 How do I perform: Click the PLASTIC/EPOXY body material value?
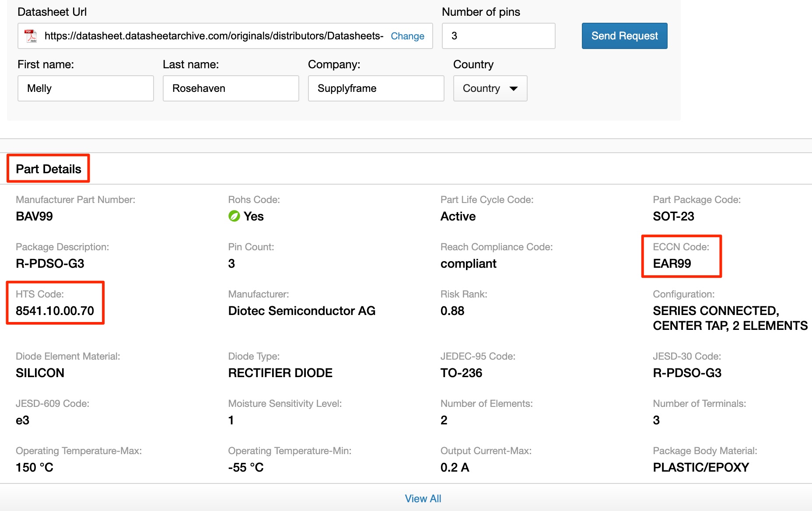point(701,467)
